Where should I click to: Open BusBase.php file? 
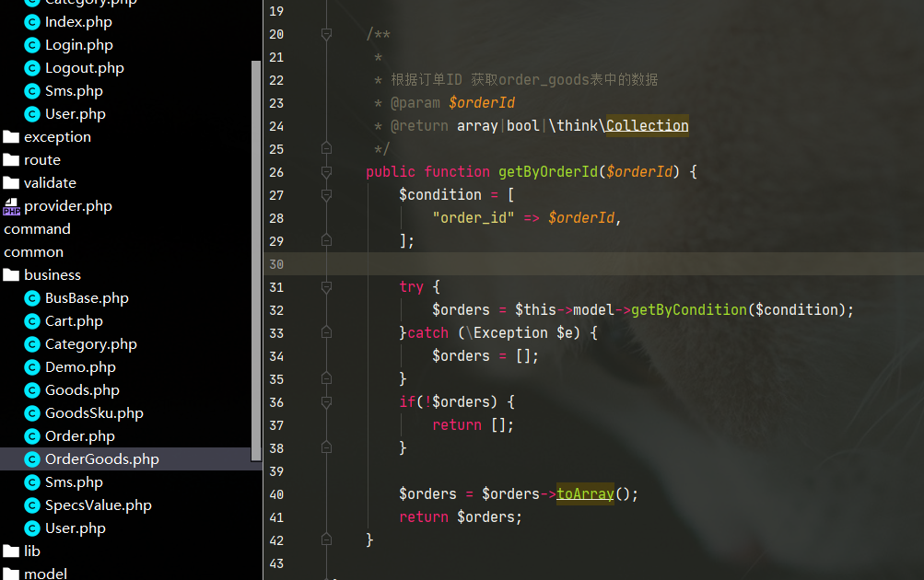(87, 298)
